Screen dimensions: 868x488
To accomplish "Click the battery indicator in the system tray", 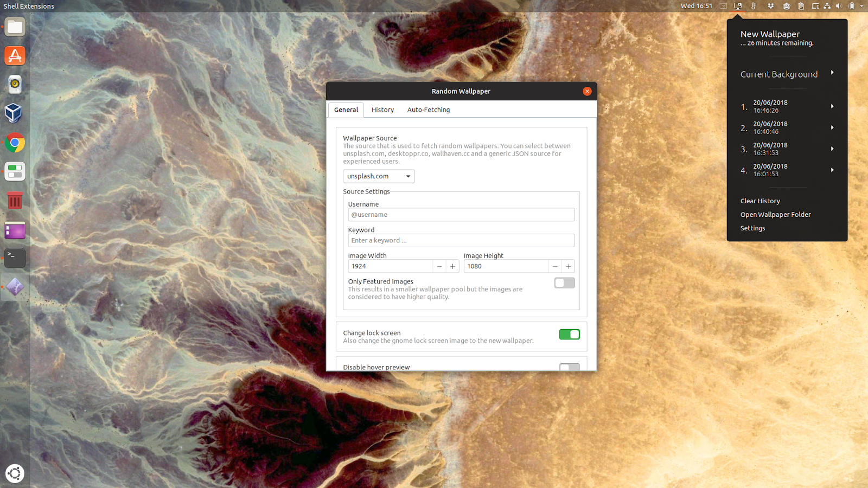I will coord(852,6).
